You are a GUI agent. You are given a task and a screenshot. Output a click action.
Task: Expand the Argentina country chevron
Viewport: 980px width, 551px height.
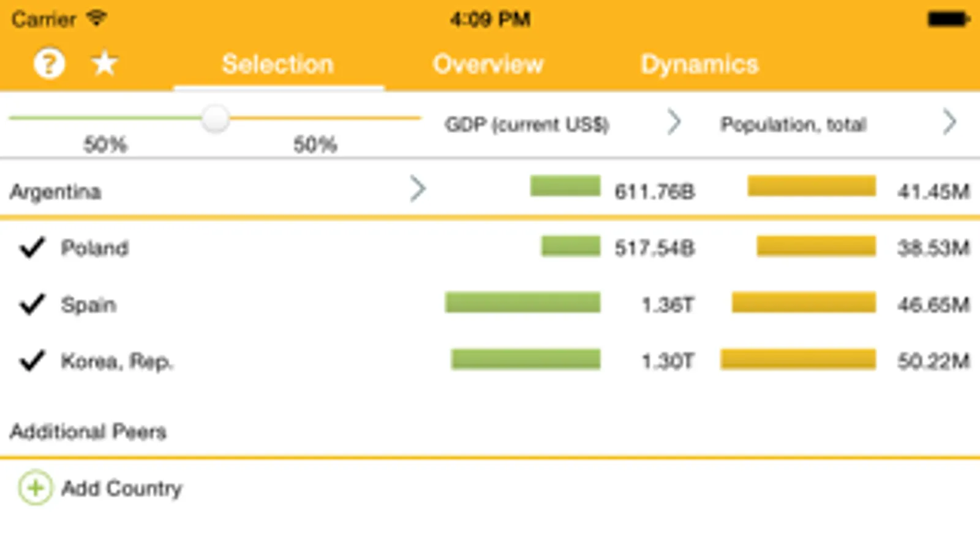[x=418, y=189]
